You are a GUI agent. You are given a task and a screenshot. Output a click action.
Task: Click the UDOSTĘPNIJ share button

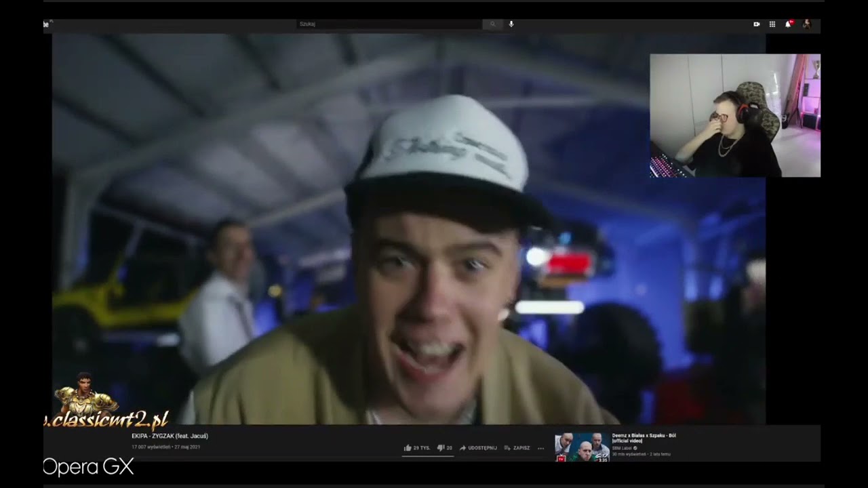click(x=478, y=448)
